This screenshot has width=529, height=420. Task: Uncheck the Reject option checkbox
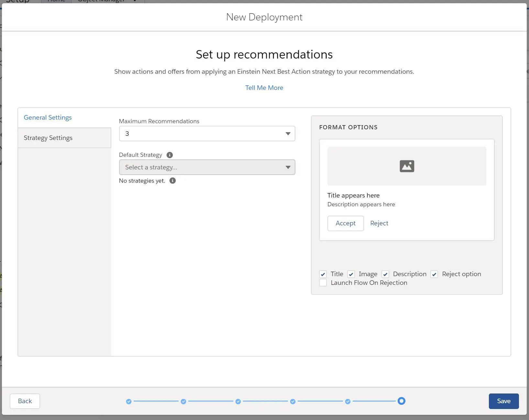pyautogui.click(x=434, y=274)
